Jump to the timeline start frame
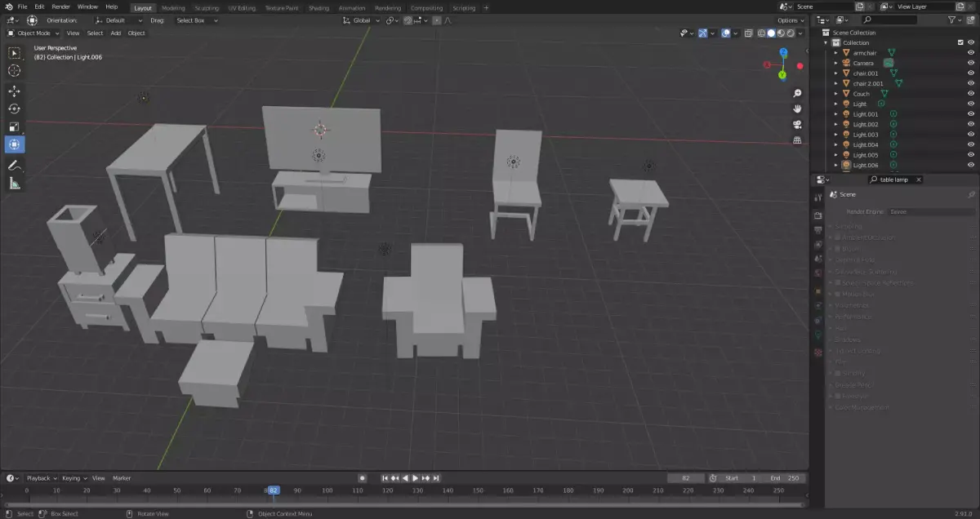Image resolution: width=980 pixels, height=519 pixels. (x=385, y=478)
